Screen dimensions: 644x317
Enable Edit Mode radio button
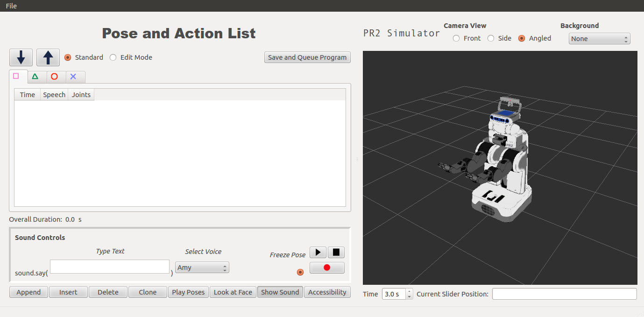[x=113, y=57]
